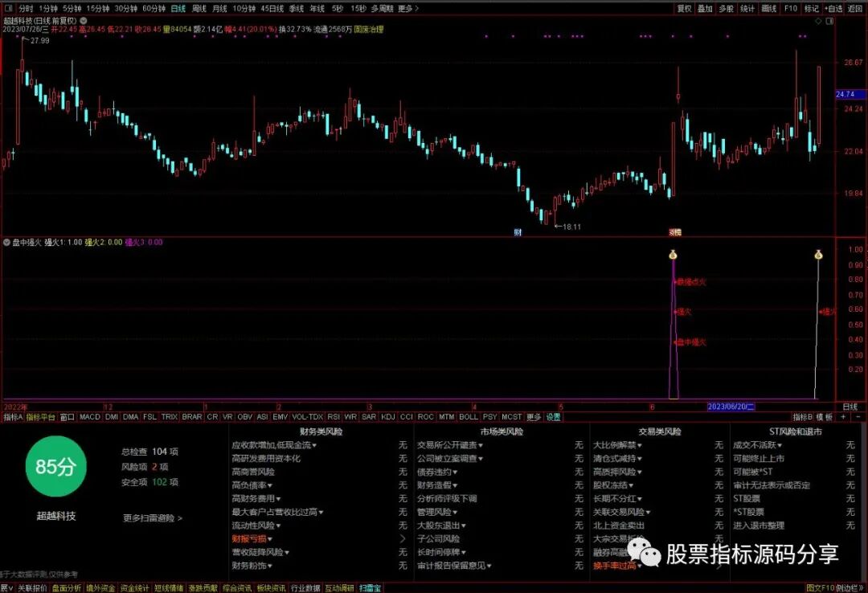The height and width of the screenshot is (593, 868).
Task: Select the VOL-TDX indicator
Action: tap(307, 416)
